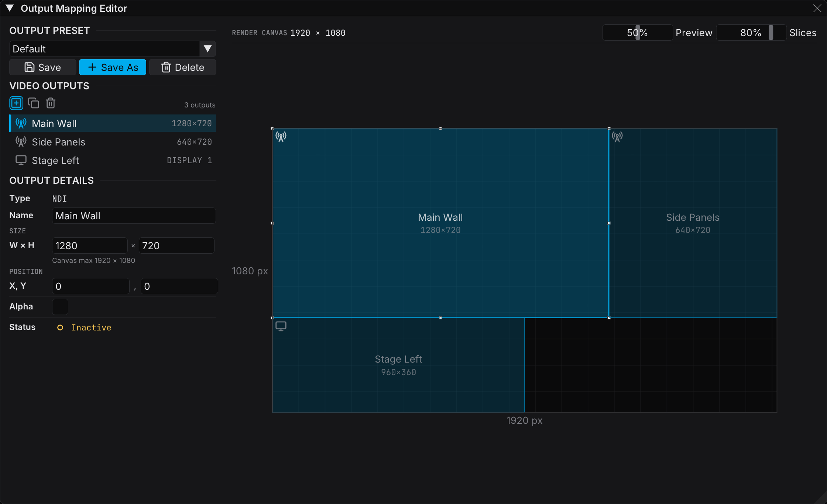
Task: Select Stage Left output row
Action: tap(113, 160)
